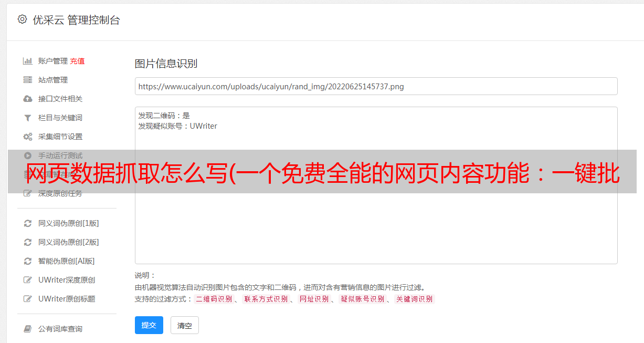
Task: Click the refresh icon for 智能伪原创[AI版]
Action: [28, 261]
